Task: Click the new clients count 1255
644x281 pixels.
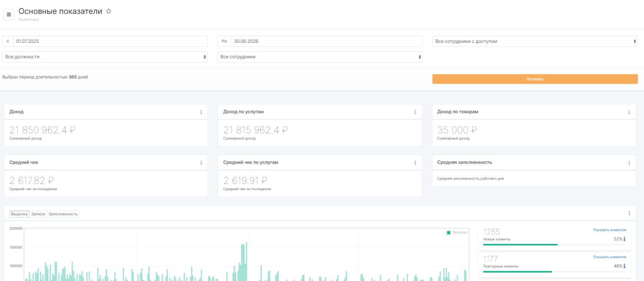Action: [x=492, y=232]
